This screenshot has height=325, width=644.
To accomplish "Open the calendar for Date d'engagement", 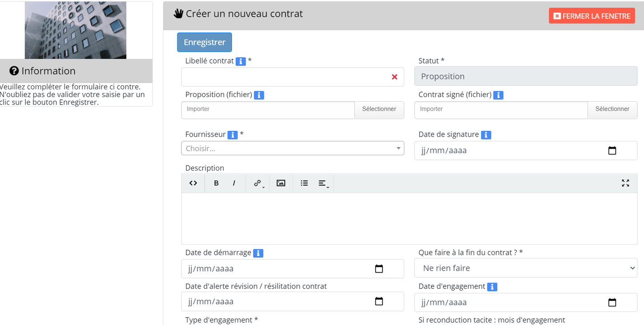I will click(x=612, y=302).
